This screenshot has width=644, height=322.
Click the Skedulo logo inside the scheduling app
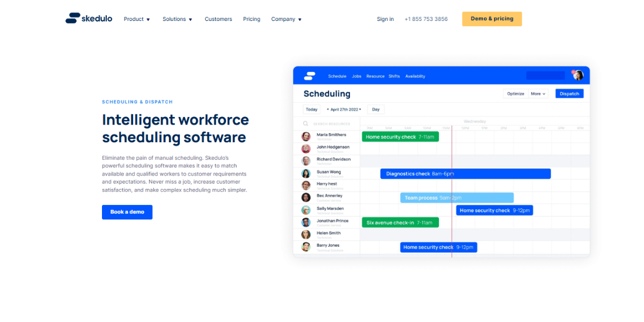click(x=309, y=76)
